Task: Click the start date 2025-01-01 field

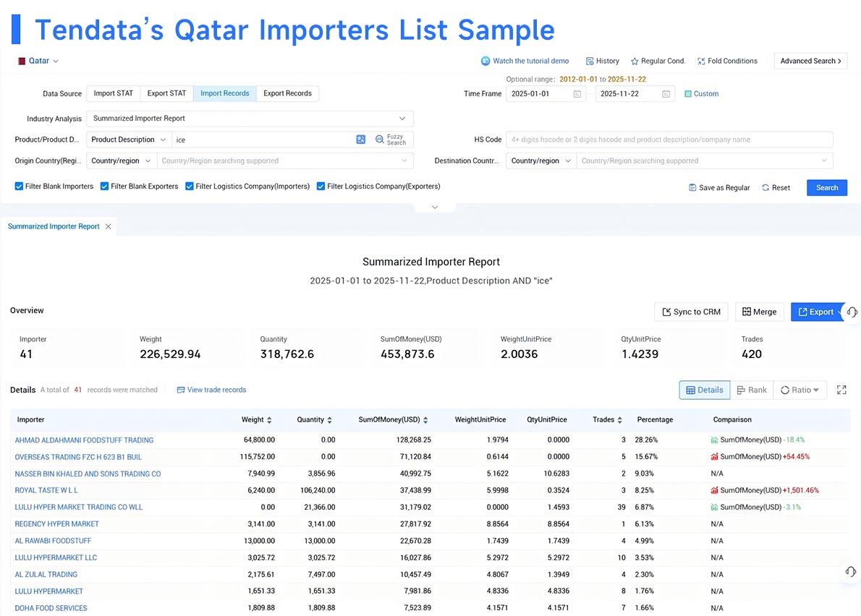Action: (x=546, y=94)
